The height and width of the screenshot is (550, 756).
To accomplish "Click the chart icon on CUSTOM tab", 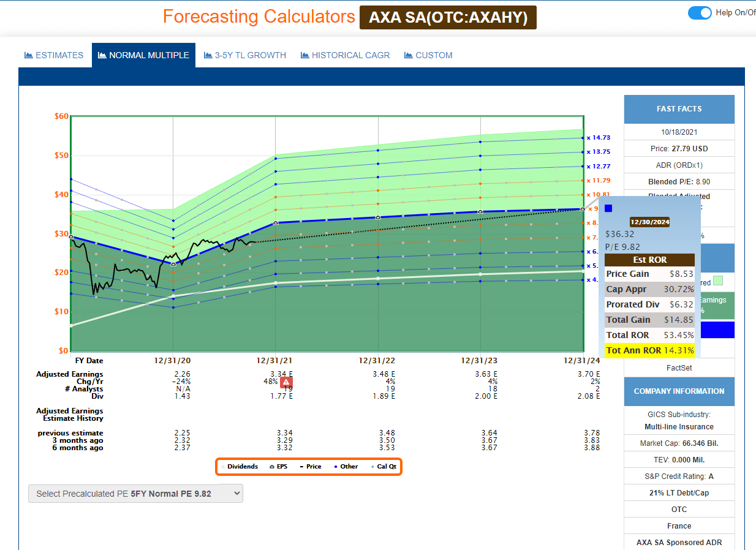I will [x=409, y=55].
